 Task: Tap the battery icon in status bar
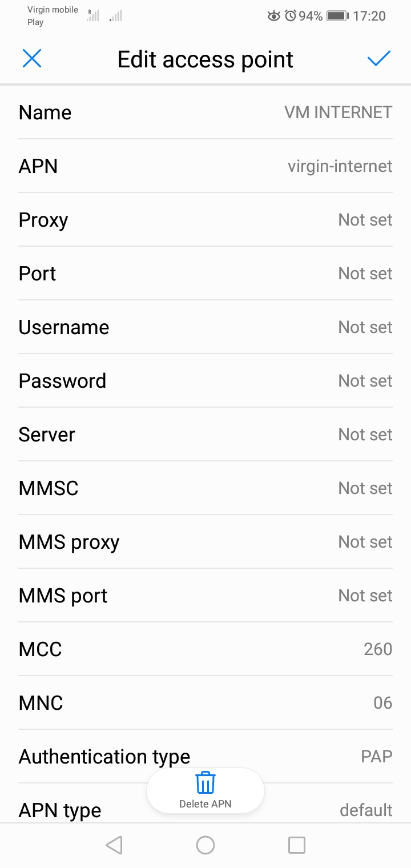337,16
